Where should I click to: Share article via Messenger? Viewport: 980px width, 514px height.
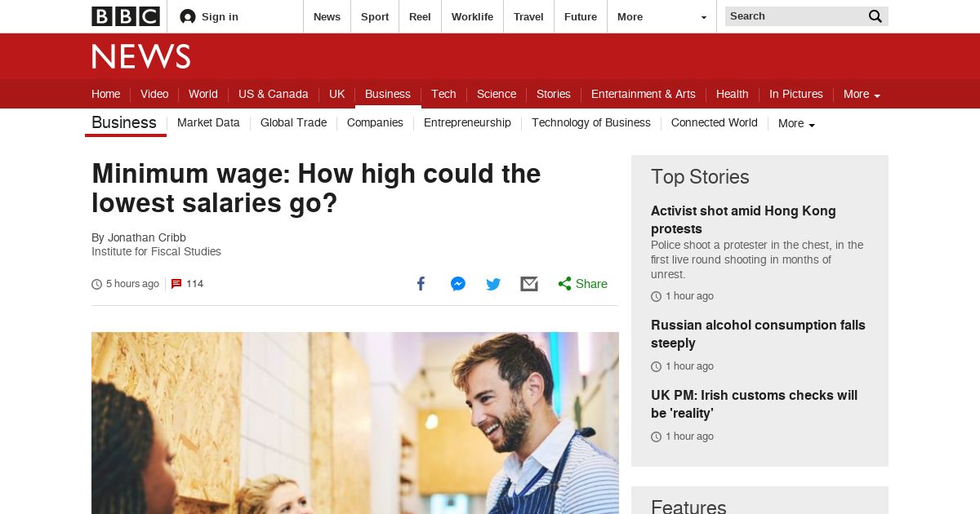[x=458, y=284]
